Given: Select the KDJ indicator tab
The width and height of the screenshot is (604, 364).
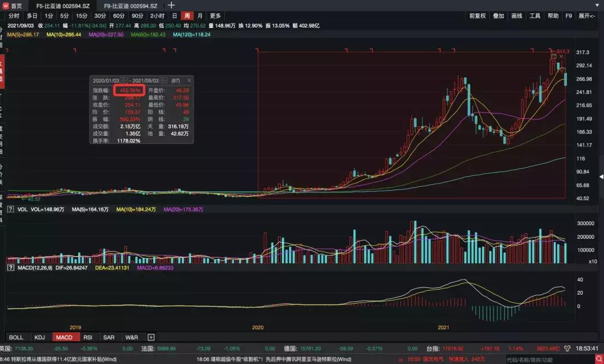Looking at the screenshot, I should point(40,337).
